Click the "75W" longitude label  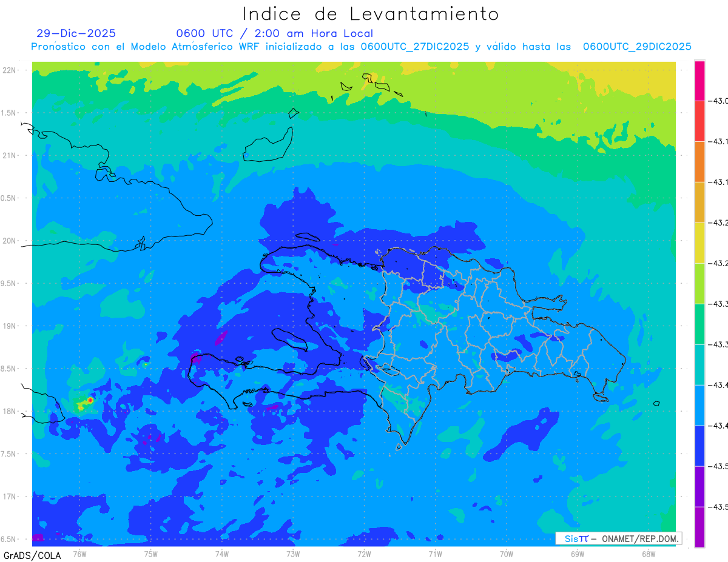coord(150,554)
